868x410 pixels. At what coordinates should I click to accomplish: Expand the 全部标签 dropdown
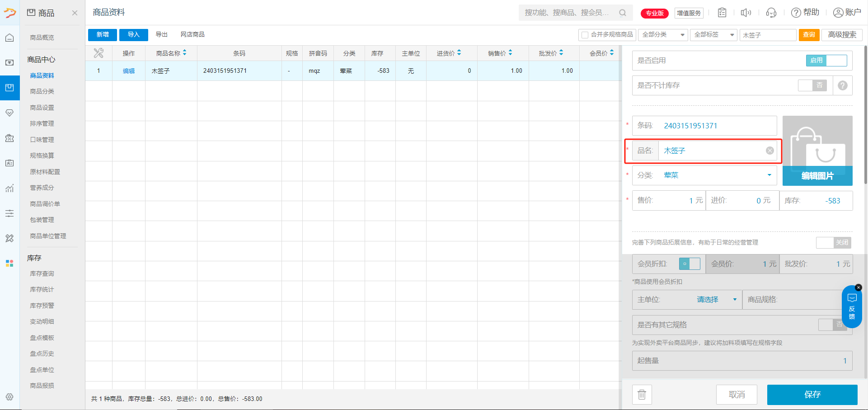[713, 35]
